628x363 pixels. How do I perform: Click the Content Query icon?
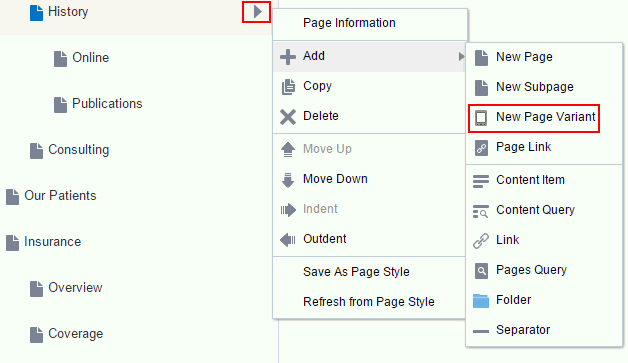(481, 211)
